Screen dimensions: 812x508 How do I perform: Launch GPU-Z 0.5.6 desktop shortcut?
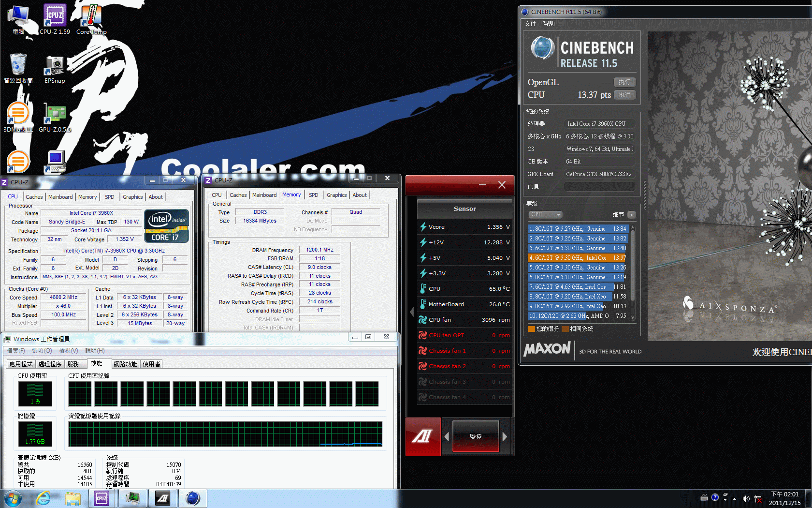pos(55,118)
